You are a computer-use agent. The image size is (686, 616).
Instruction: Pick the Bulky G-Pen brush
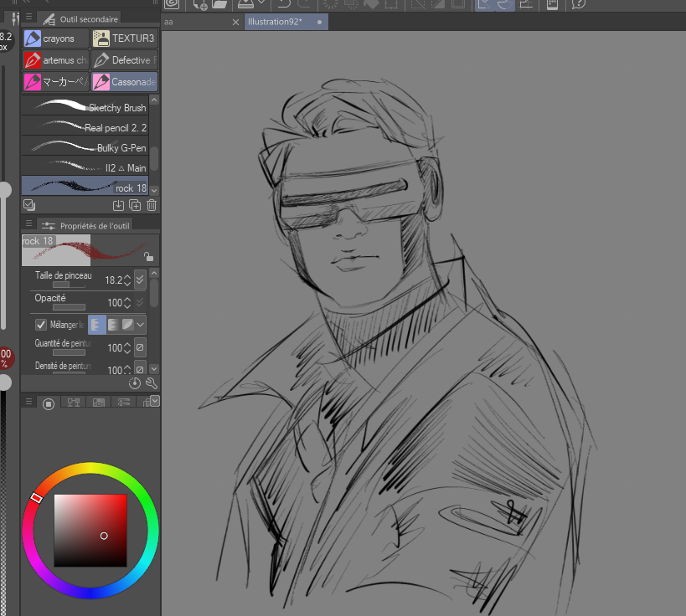tap(85, 146)
